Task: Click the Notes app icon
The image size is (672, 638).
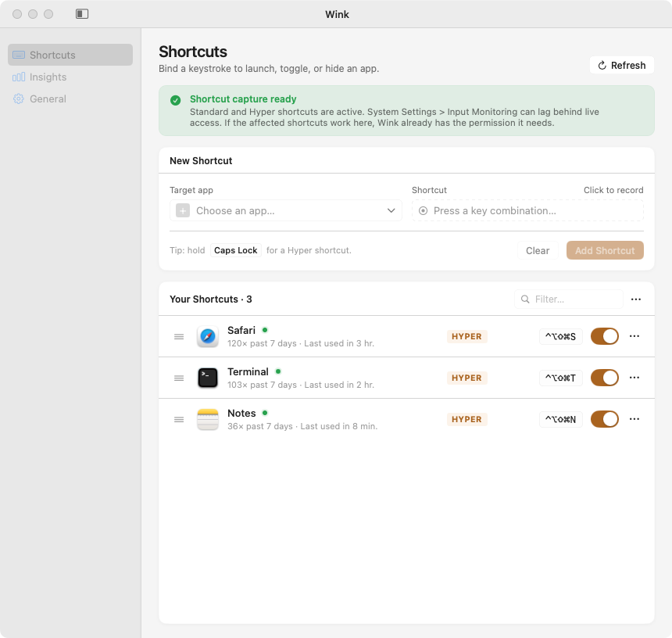Action: (x=207, y=419)
